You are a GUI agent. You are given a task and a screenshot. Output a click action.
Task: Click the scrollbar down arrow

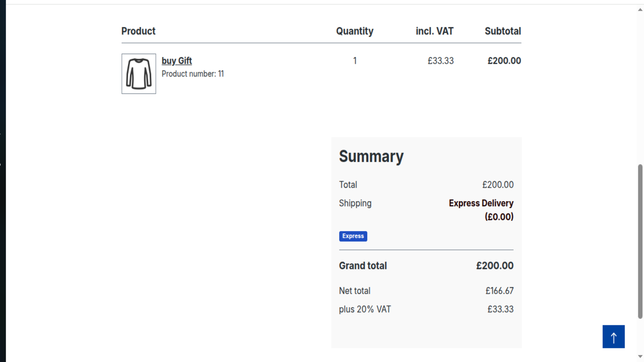[x=640, y=357]
